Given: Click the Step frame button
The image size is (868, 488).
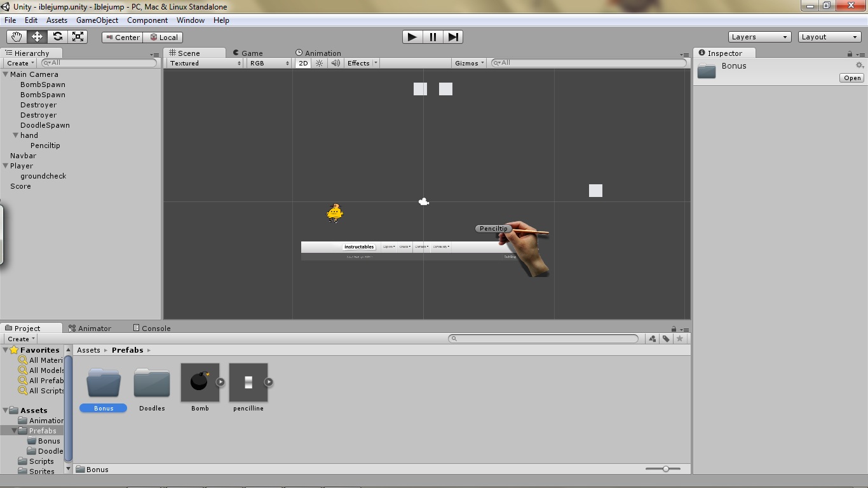Looking at the screenshot, I should 453,37.
